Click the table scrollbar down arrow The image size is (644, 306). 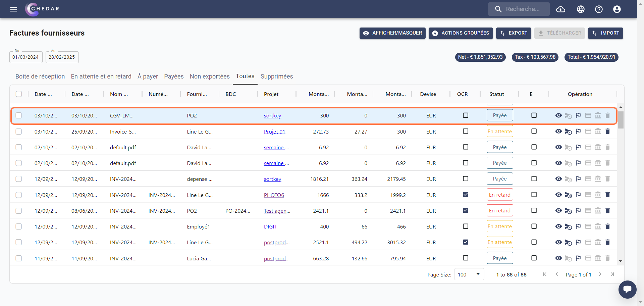(x=621, y=261)
